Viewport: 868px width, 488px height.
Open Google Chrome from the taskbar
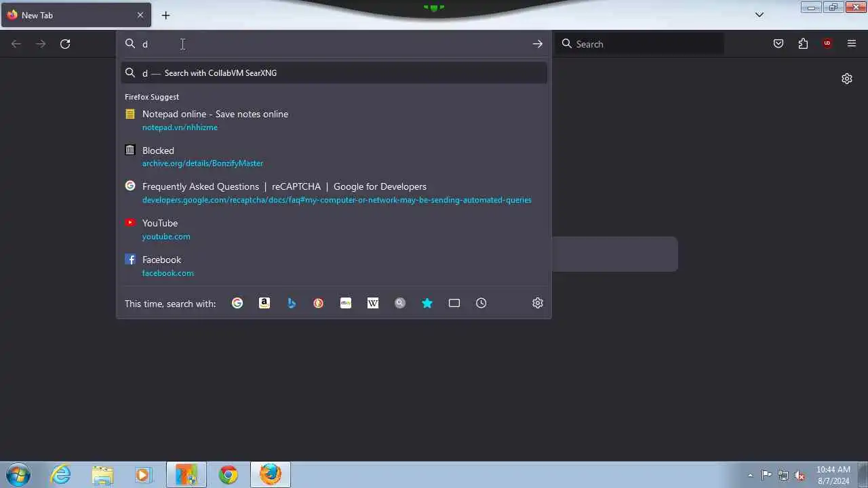(229, 474)
